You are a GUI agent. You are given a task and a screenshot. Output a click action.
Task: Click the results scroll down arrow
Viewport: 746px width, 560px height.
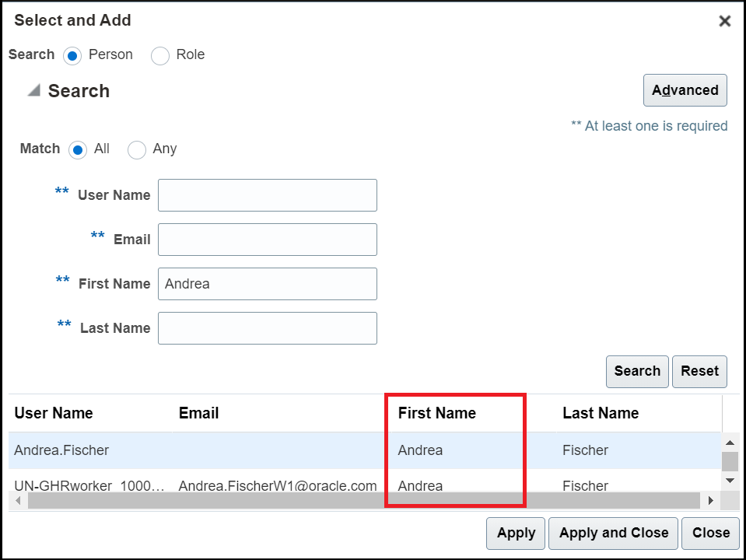coord(730,481)
